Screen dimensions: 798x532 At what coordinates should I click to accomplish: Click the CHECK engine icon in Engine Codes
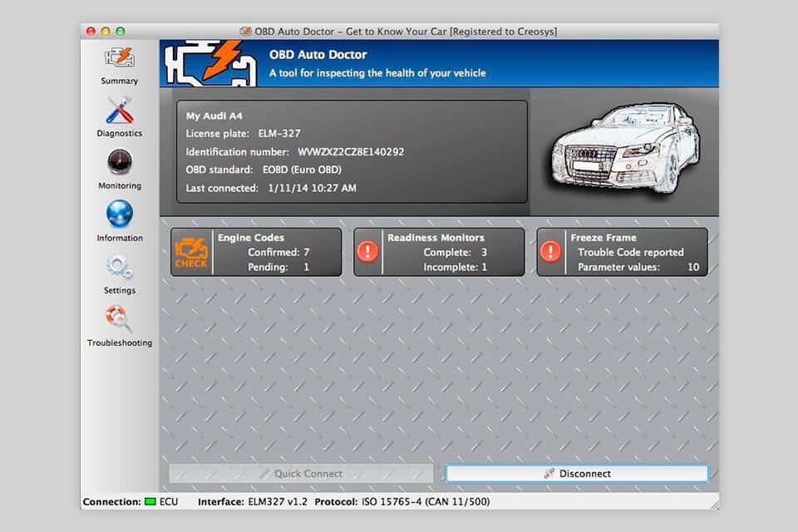pos(190,251)
